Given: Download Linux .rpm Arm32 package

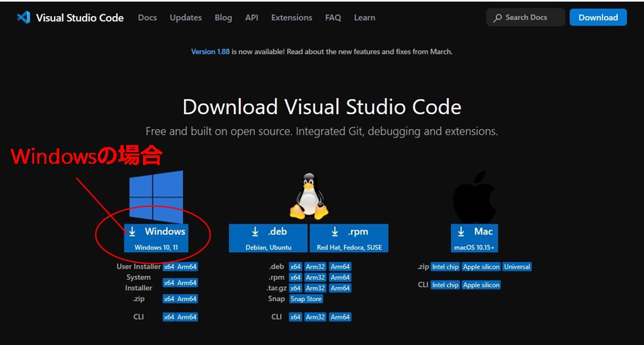Looking at the screenshot, I should pyautogui.click(x=316, y=277).
